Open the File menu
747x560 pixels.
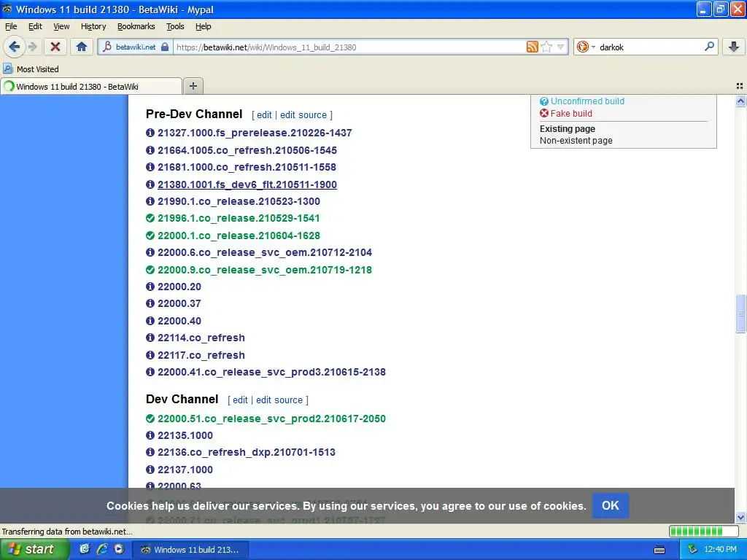[11, 26]
